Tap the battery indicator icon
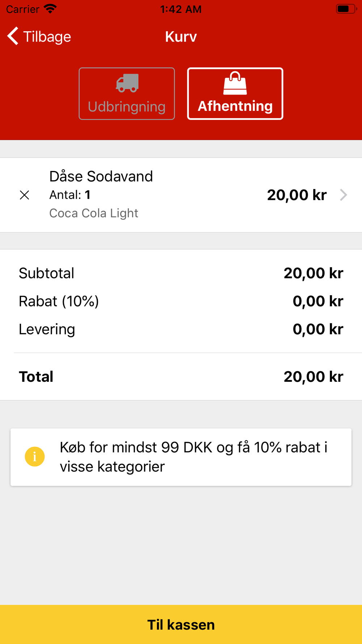Screen dimensions: 362x644 pos(346,9)
